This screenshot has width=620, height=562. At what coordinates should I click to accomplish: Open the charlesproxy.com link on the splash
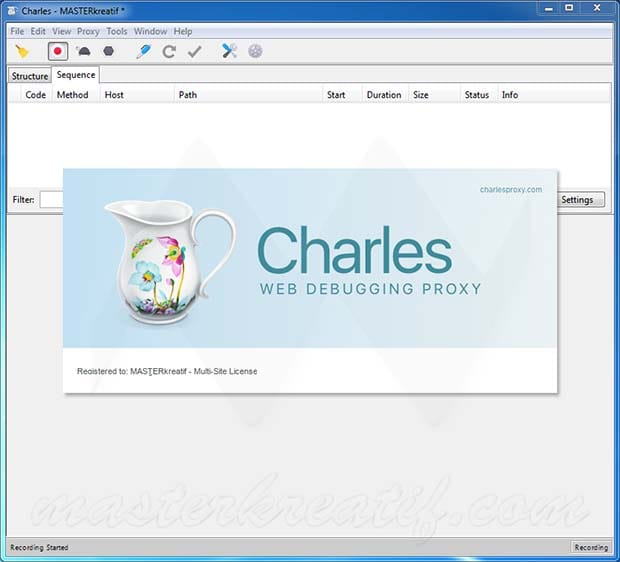[511, 189]
